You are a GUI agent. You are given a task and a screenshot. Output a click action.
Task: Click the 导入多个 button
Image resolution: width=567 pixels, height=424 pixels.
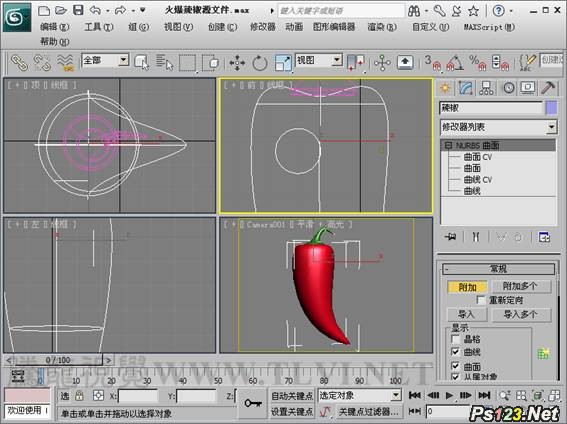pos(520,314)
